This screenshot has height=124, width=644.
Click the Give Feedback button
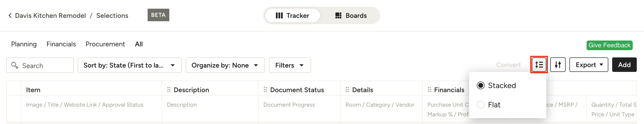pos(610,45)
